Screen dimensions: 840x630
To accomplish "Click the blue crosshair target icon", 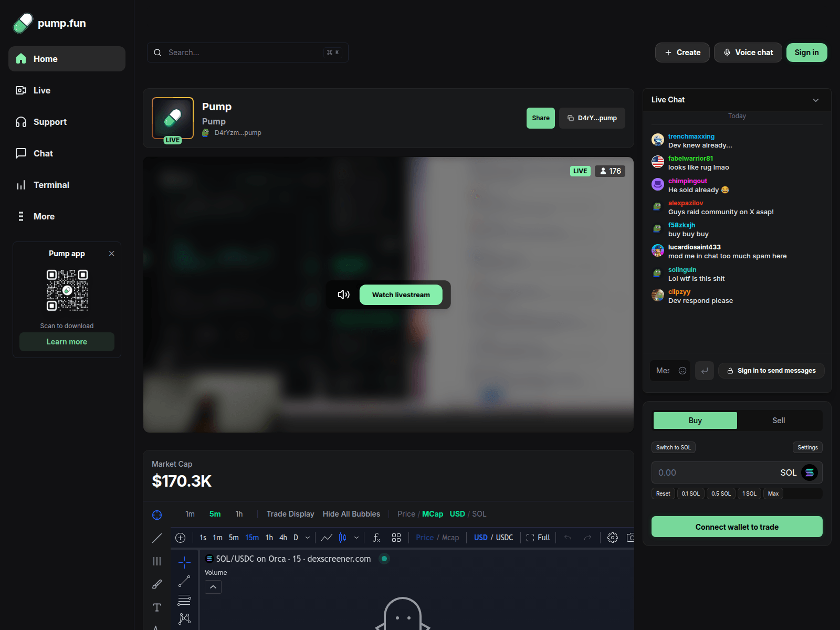I will tap(157, 515).
